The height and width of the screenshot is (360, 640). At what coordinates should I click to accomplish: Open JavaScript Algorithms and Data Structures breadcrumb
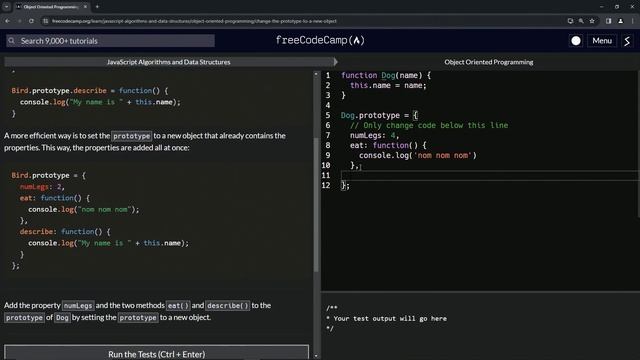coord(169,62)
